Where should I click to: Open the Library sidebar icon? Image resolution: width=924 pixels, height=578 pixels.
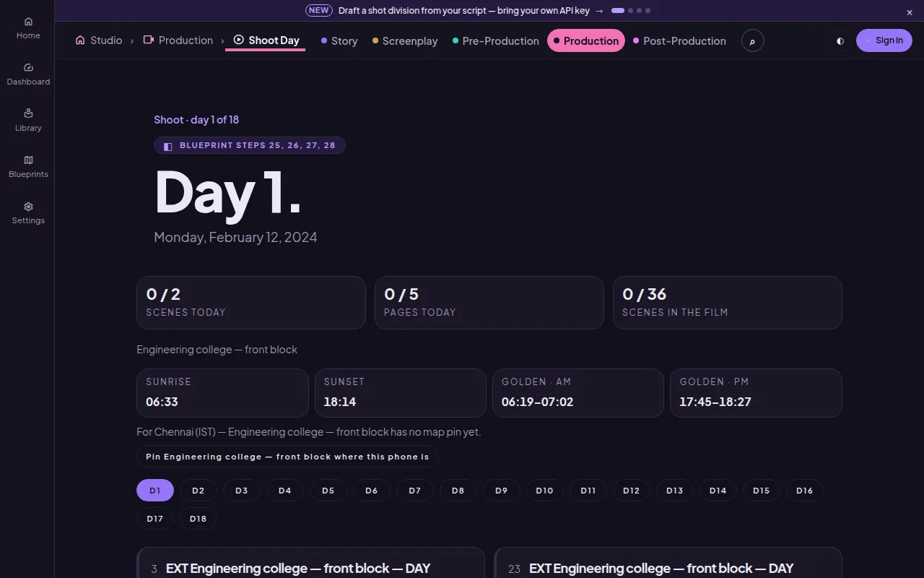tap(28, 120)
